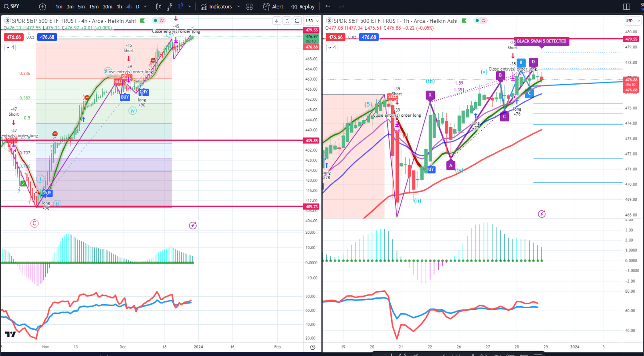
Task: Click the 0.236 Fibonacci level label
Action: click(25, 74)
